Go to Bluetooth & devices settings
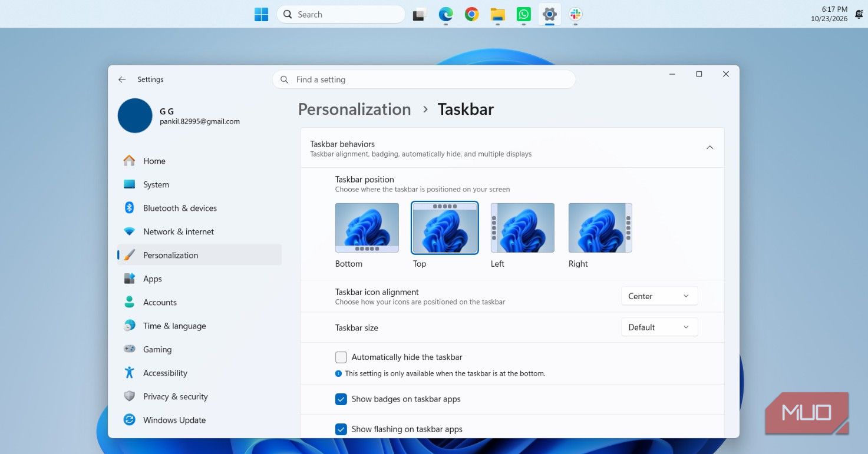 tap(199, 208)
